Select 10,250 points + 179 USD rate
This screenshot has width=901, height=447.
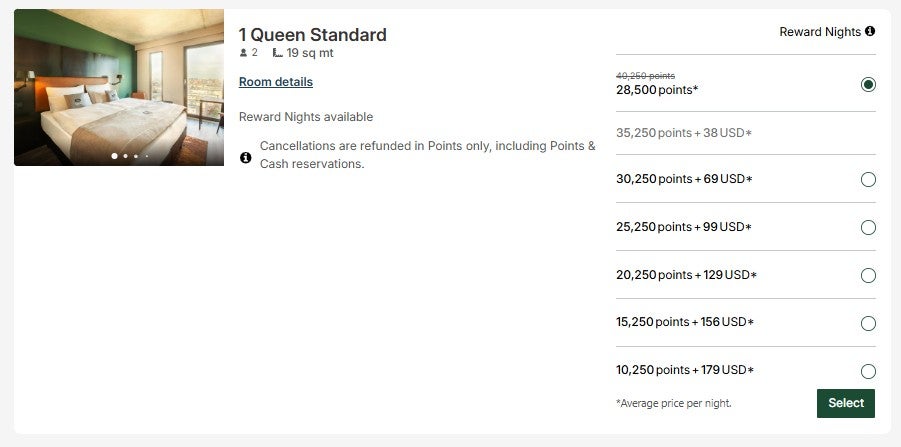click(868, 371)
